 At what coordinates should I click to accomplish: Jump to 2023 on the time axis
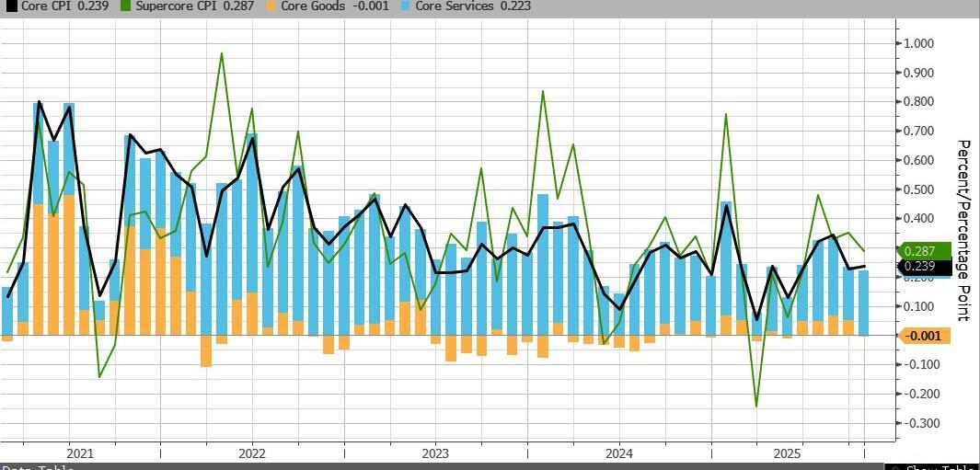tap(435, 453)
